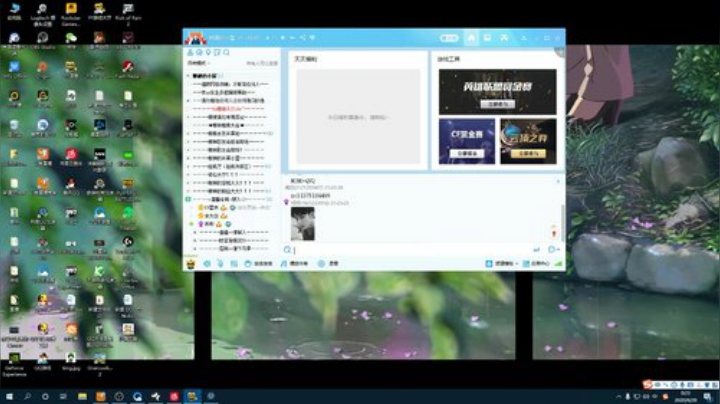Open the crossed-tools icon in YY title bar
This screenshot has width=720, height=404.
(x=504, y=38)
